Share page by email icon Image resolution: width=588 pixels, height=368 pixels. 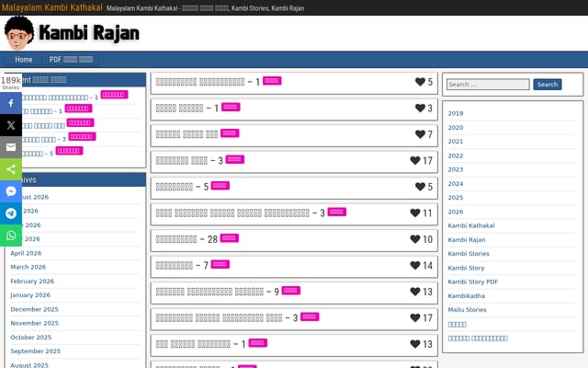pyautogui.click(x=11, y=147)
